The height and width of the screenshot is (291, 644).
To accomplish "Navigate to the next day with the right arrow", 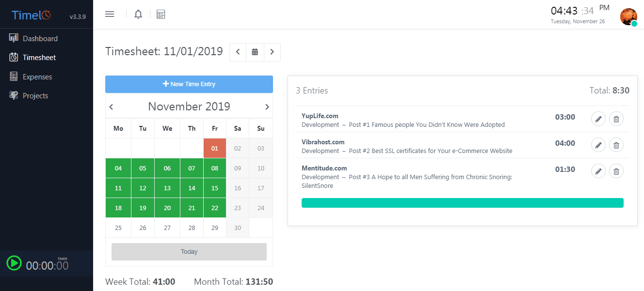I will click(272, 52).
